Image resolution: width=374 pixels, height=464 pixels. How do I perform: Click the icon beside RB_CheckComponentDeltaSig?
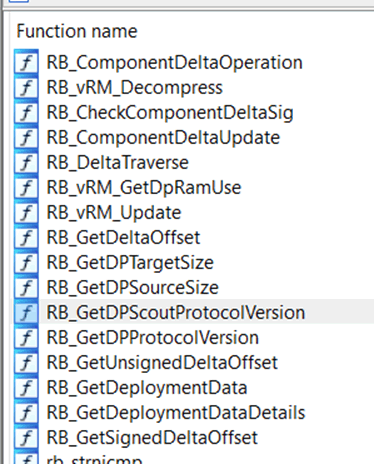(26, 112)
